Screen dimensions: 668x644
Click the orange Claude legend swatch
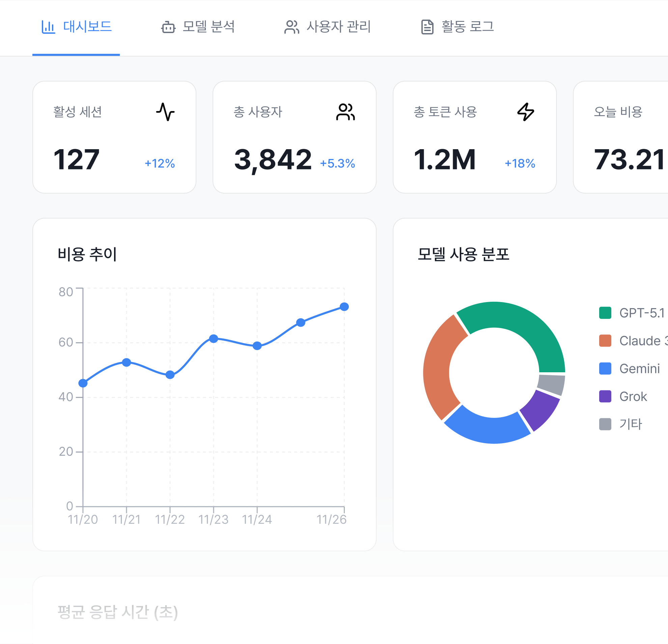click(x=605, y=341)
